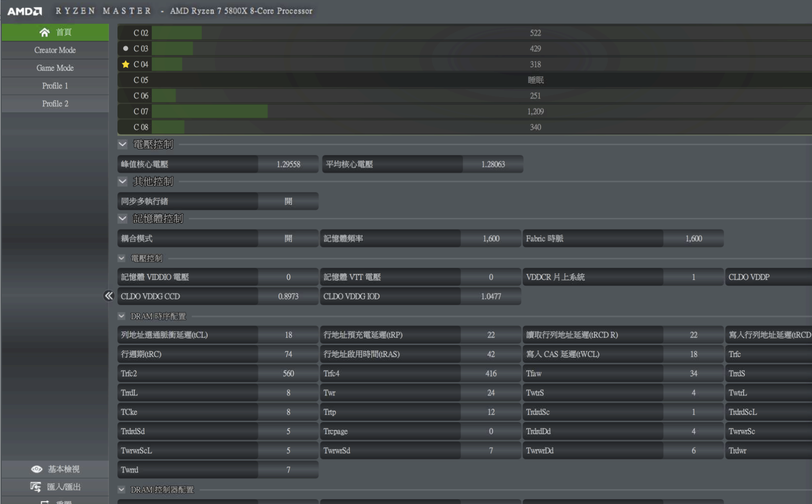This screenshot has height=504, width=812.
Task: Click 峰值核心電壓 value 1.29558
Action: [288, 164]
